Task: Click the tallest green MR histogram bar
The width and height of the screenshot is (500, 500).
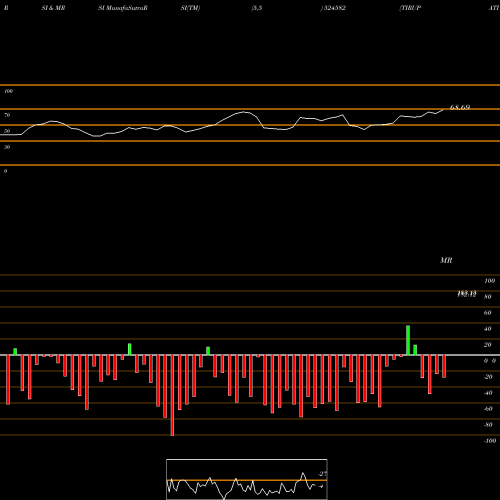Action: 408,340
